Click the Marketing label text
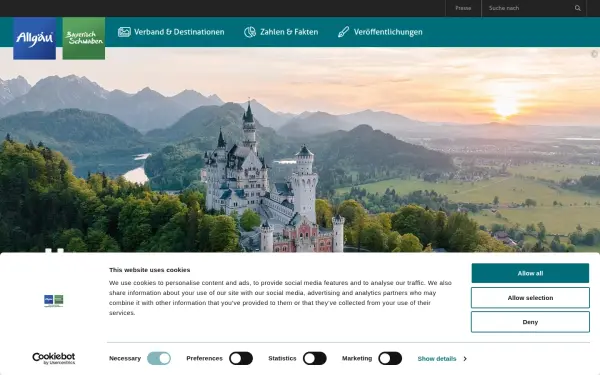The image size is (600, 375). coord(357,359)
